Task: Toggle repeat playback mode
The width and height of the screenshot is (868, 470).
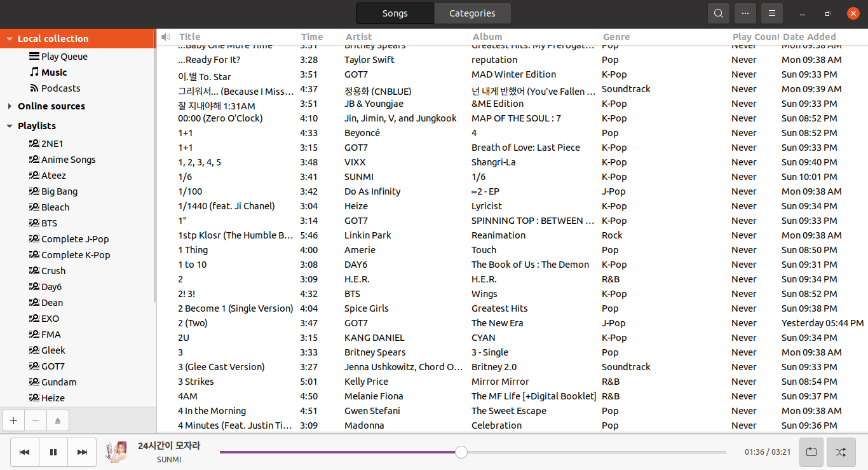Action: click(811, 452)
